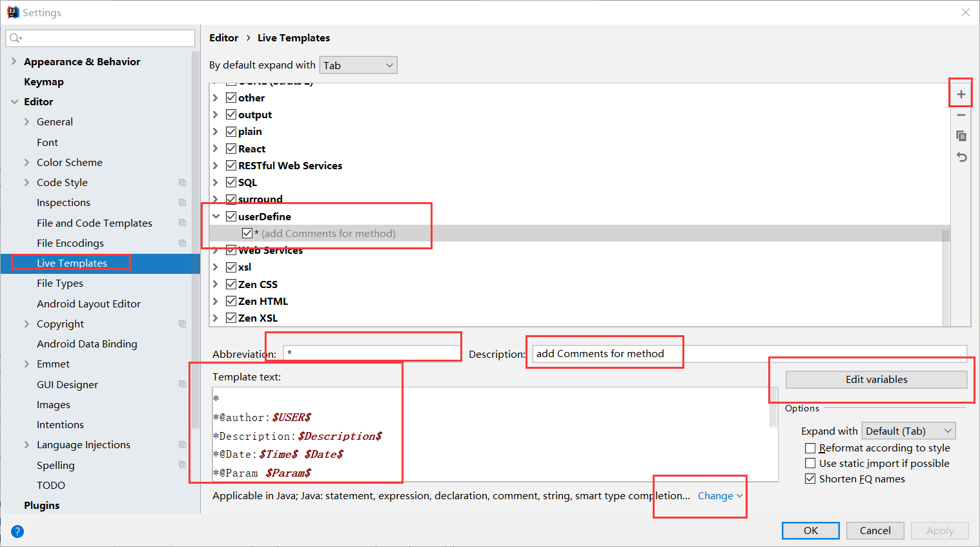
Task: Expand Appearance & Behavior settings section
Action: 14,61
